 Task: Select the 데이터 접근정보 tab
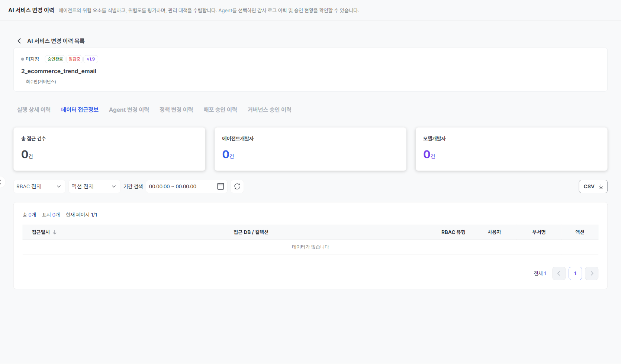click(80, 110)
